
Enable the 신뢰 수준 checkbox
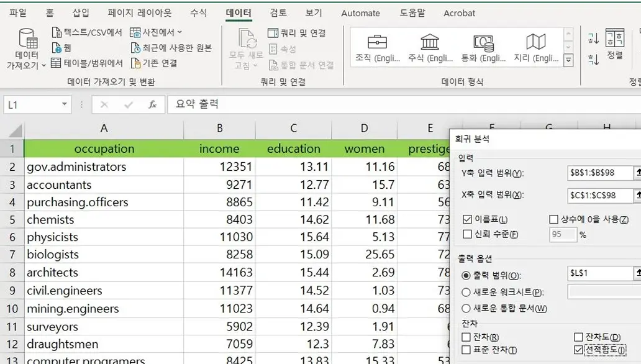coord(468,234)
